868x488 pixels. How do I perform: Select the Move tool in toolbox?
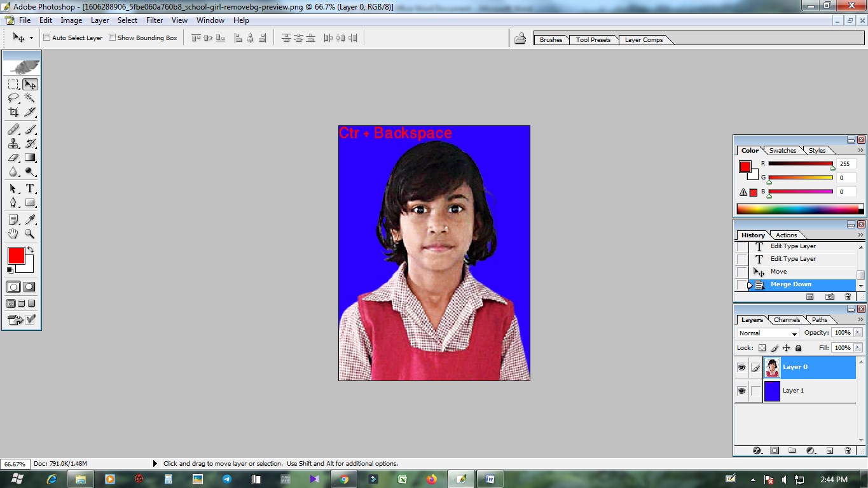click(x=30, y=84)
